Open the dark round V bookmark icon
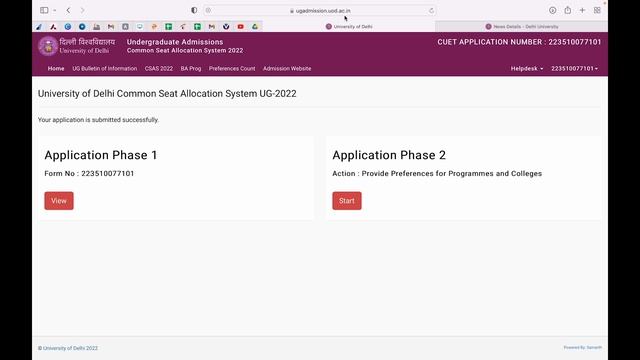This screenshot has height=360, width=640. coord(226,27)
